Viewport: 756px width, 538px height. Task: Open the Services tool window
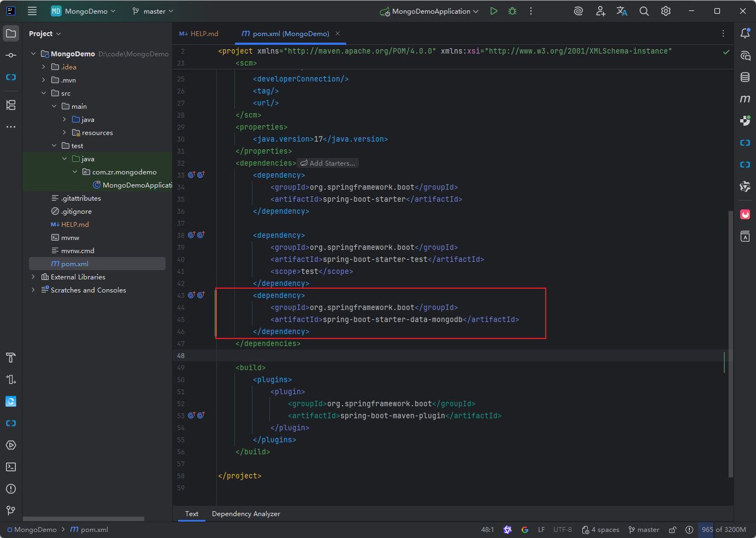tap(11, 445)
